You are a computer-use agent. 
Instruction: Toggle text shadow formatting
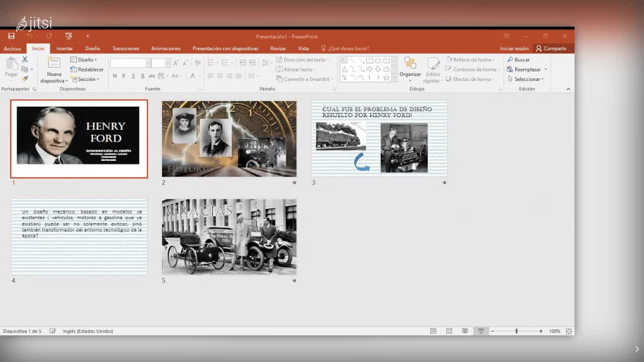click(x=143, y=76)
